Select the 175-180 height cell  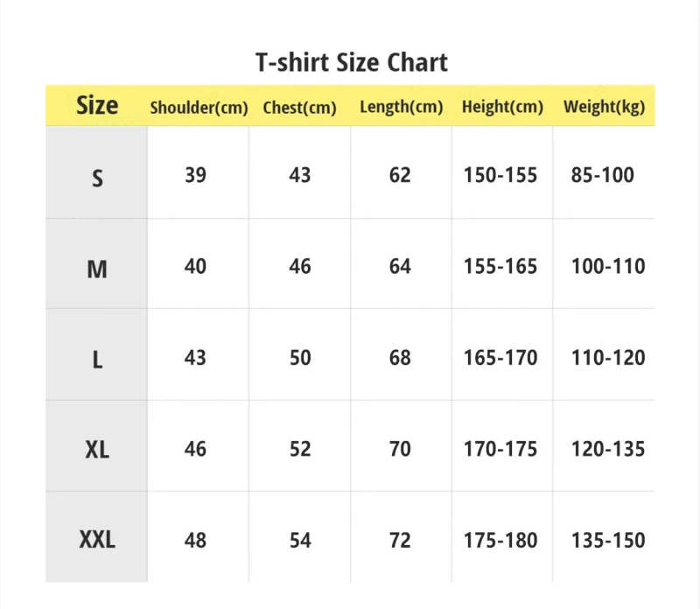(500, 540)
